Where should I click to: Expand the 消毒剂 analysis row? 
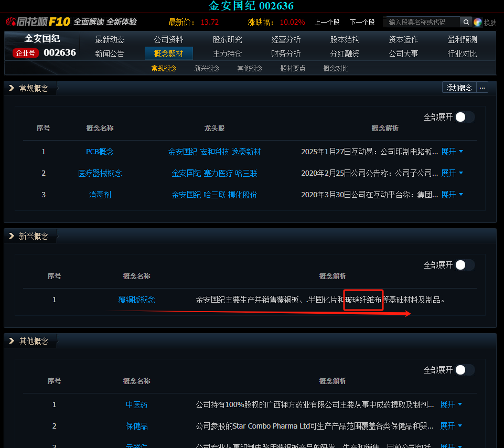[452, 195]
